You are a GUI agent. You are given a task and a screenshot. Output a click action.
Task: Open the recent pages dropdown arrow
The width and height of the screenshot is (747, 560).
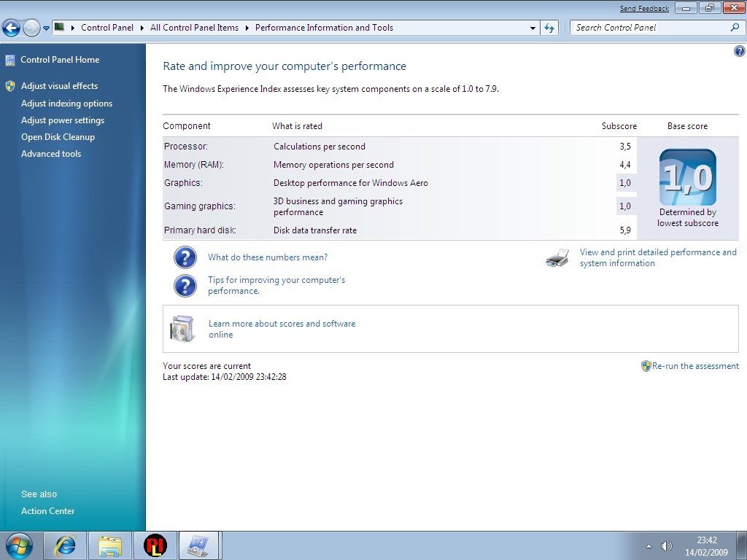[x=46, y=28]
